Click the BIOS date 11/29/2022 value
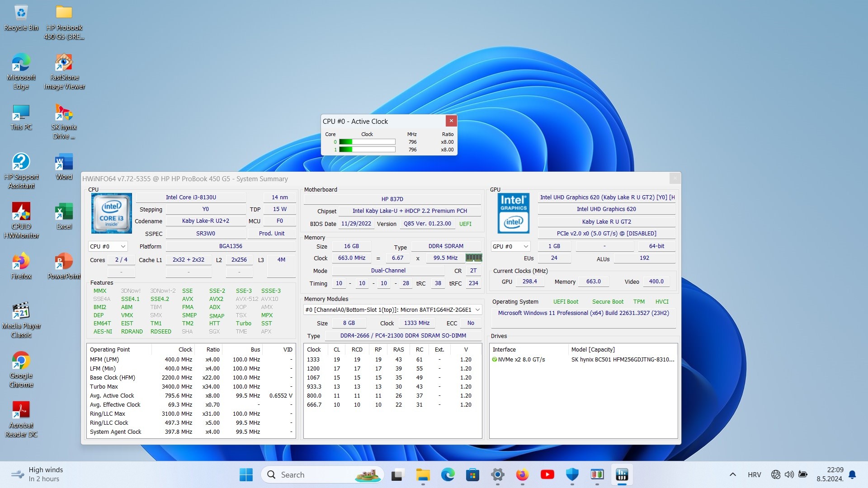The width and height of the screenshot is (868, 488). coord(356,224)
